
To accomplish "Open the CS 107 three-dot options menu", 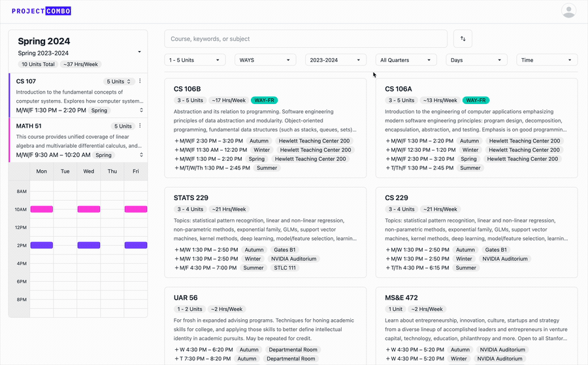I will pos(140,82).
